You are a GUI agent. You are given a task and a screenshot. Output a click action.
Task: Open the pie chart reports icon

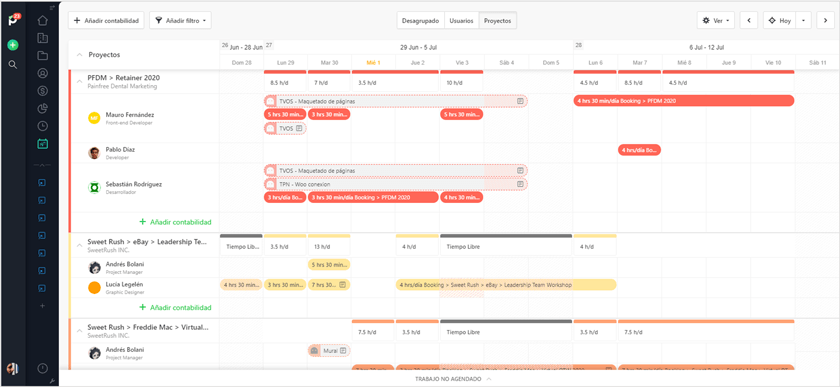click(43, 109)
